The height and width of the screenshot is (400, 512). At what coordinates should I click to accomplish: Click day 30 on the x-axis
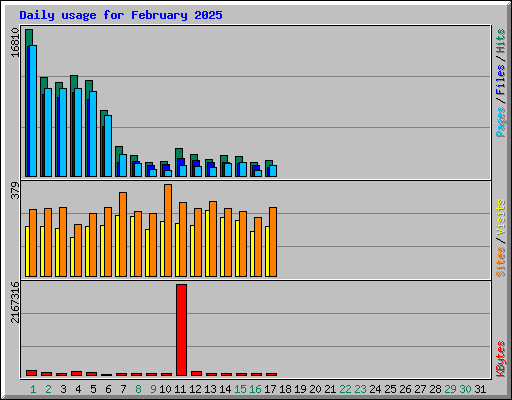point(465,389)
